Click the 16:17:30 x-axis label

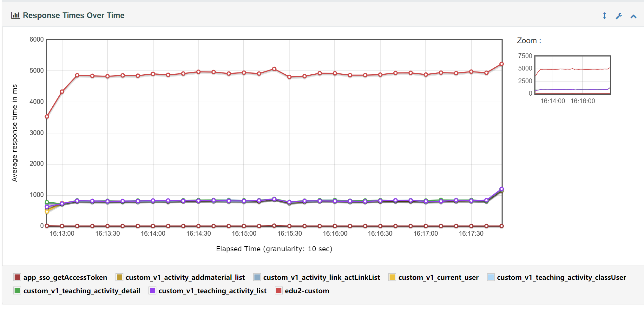[x=471, y=233]
